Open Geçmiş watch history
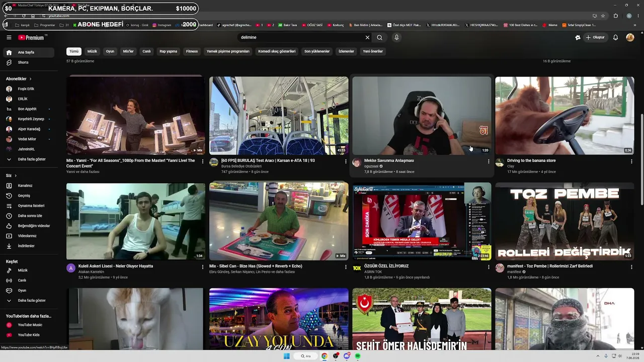Screen dimensions: 644x362 (x=29, y=196)
